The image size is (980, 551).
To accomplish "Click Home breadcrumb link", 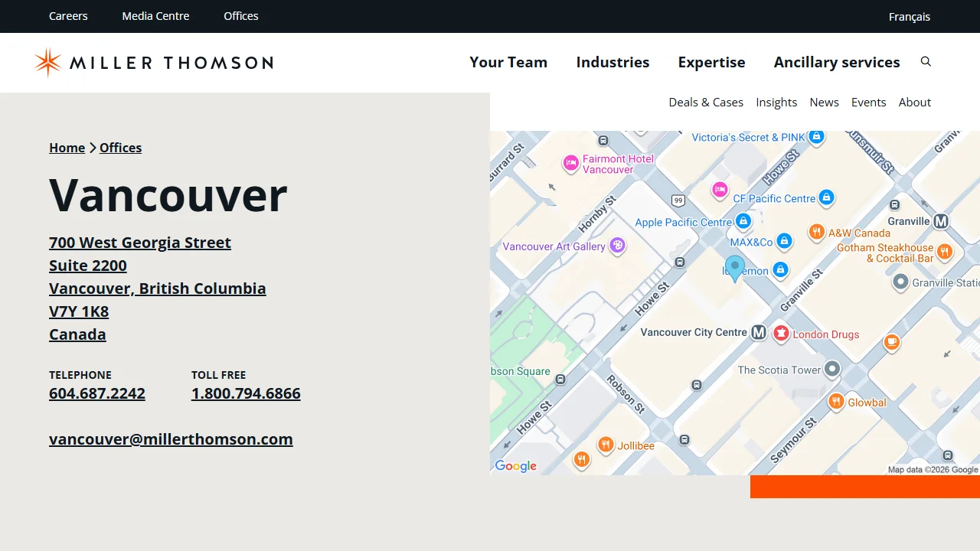I will pos(67,148).
